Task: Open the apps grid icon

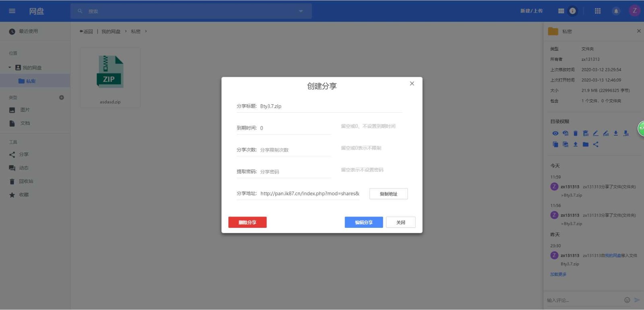Action: 598,11
